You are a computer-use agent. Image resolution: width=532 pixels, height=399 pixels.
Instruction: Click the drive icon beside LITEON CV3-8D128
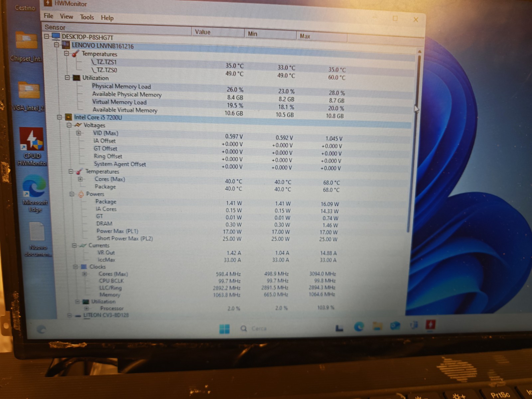(78, 316)
